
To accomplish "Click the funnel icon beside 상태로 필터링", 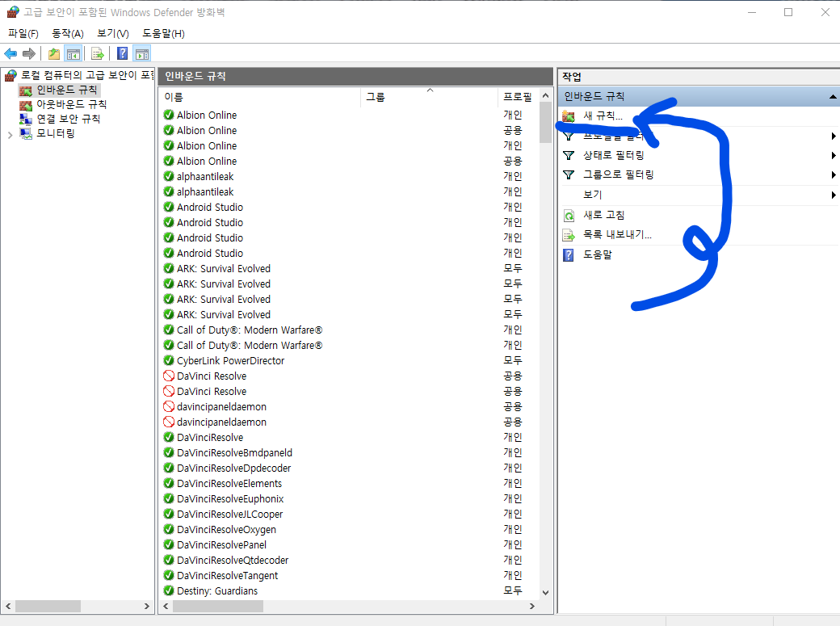I will coord(569,155).
